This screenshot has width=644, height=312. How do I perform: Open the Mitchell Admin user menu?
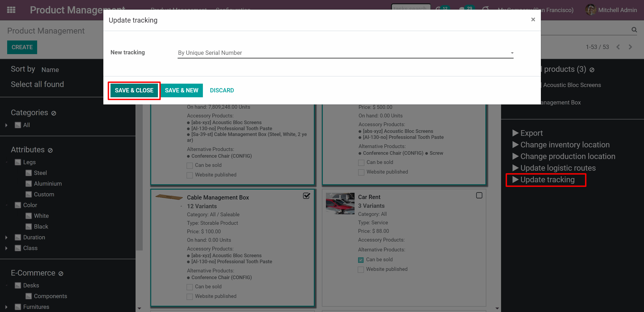[x=611, y=10]
